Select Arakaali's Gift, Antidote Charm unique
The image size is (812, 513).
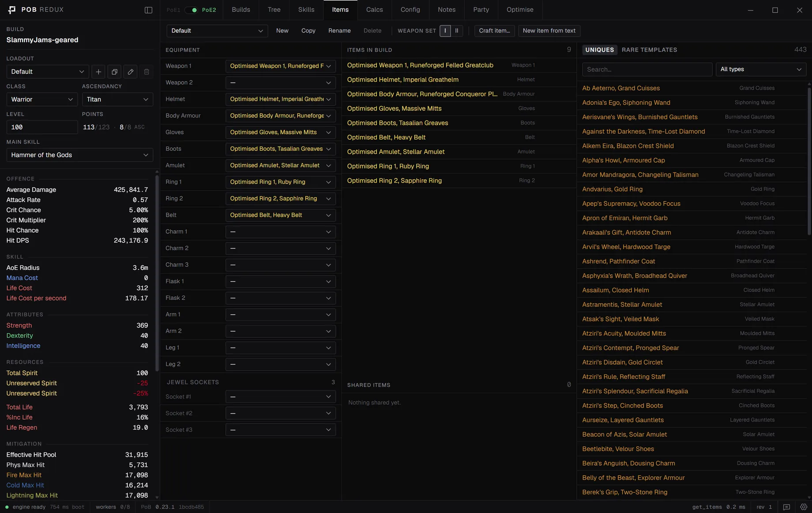[692, 232]
